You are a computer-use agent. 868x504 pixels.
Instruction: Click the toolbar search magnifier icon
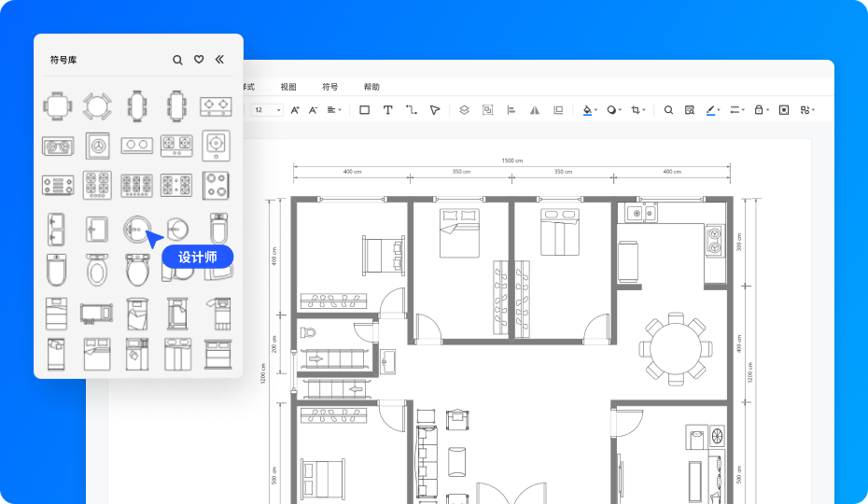tap(668, 109)
